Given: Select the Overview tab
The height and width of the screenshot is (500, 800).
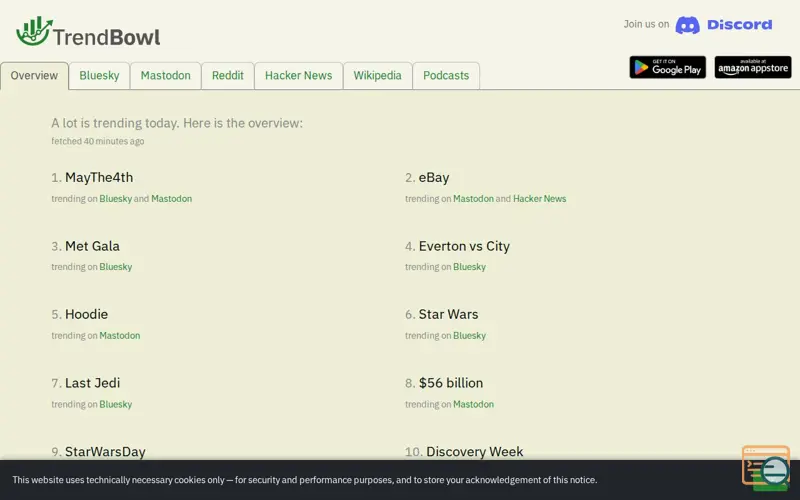Looking at the screenshot, I should click(x=34, y=76).
